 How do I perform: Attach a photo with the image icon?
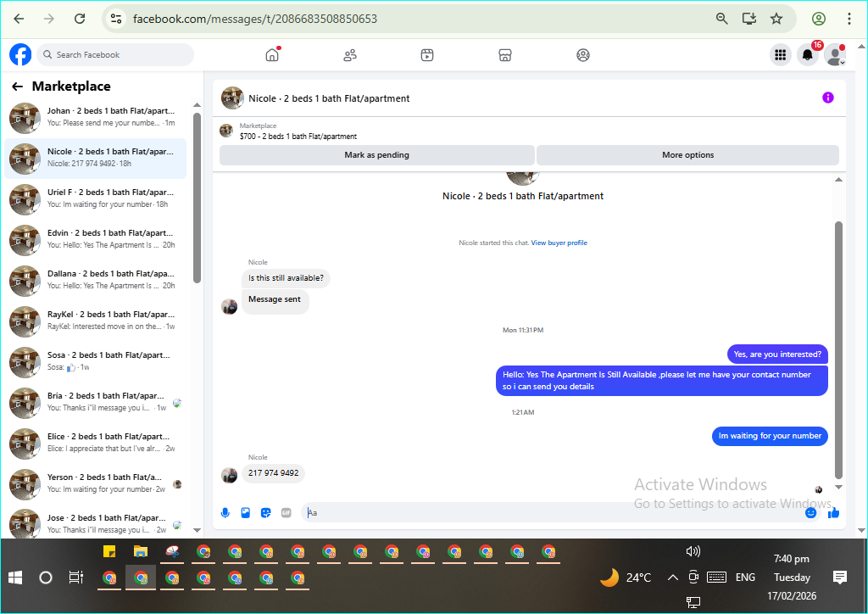pos(246,513)
